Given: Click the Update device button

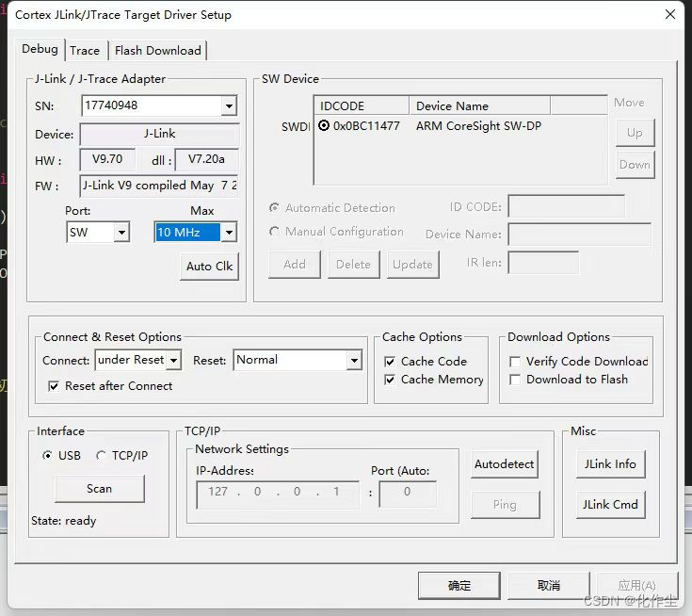Looking at the screenshot, I should [412, 264].
